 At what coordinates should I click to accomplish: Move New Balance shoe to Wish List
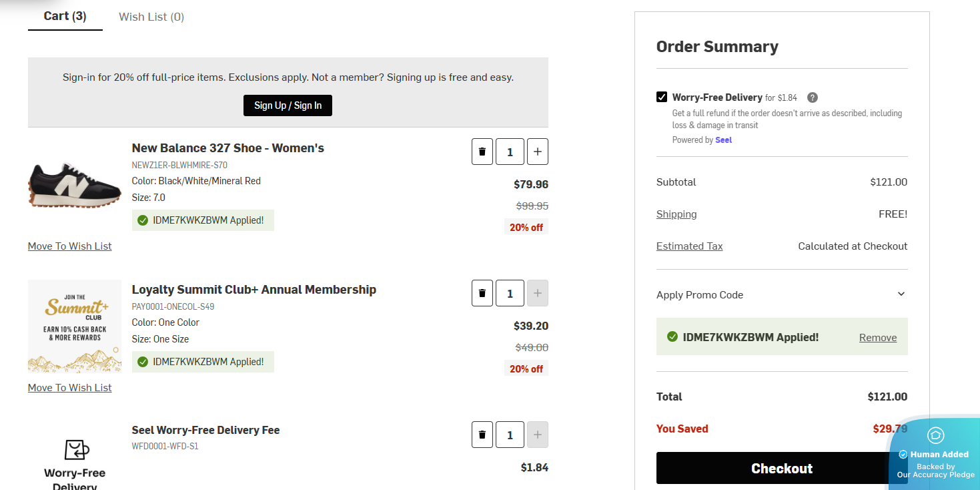coord(70,246)
